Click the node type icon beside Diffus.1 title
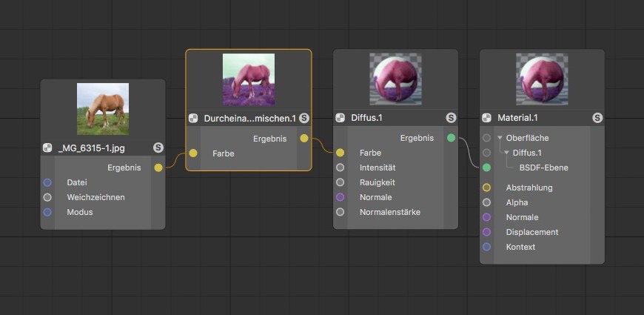The height and width of the screenshot is (315, 644). (x=340, y=118)
